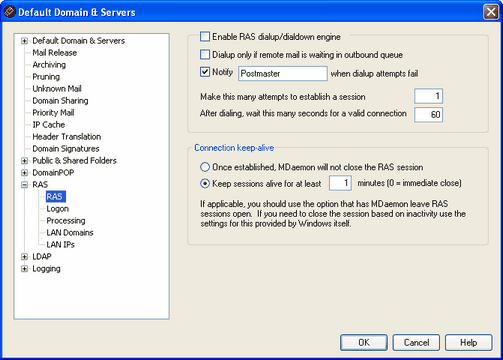Collapse the RAS tree node

coord(24,185)
